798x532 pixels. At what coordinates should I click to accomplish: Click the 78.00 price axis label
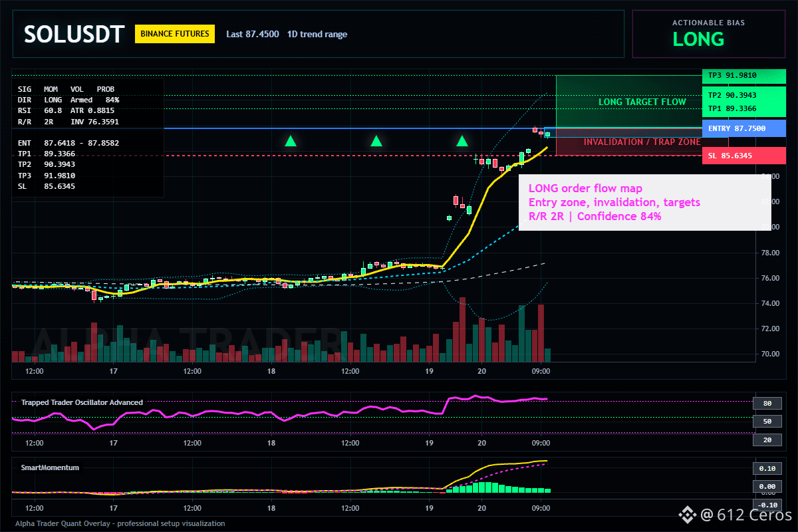tap(770, 253)
